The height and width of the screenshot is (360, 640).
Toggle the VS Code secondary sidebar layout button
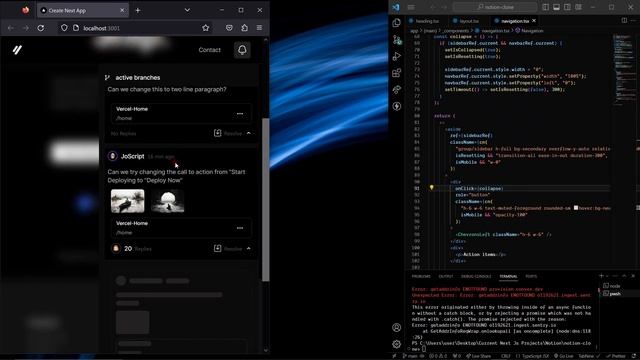(567, 7)
